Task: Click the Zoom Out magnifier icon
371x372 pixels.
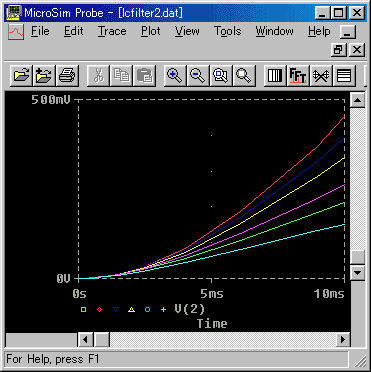Action: (198, 76)
